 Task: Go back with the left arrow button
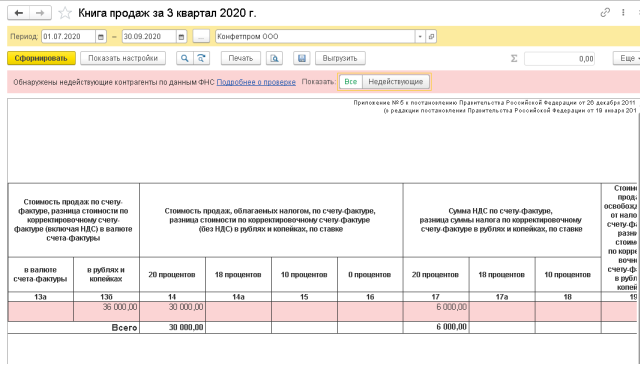pyautogui.click(x=18, y=13)
